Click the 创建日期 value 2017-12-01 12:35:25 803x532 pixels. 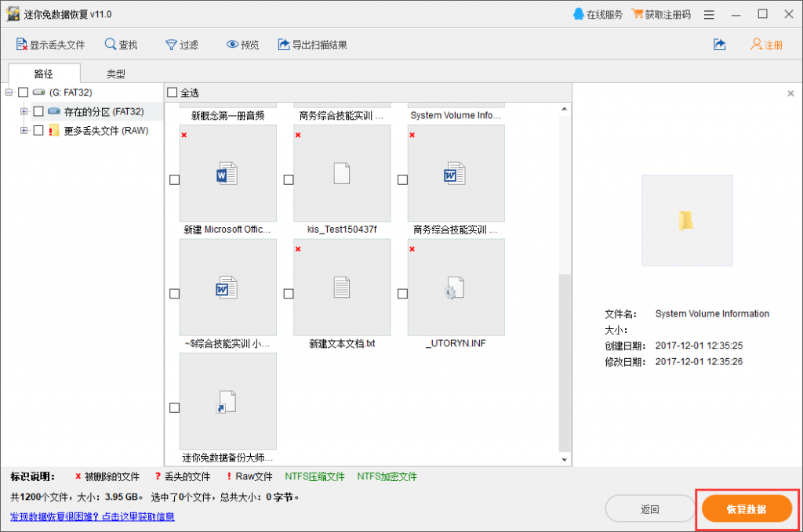699,346
